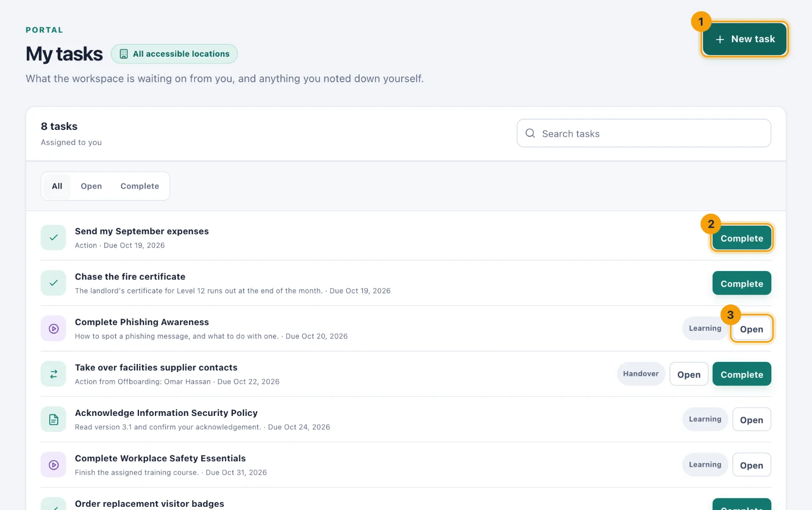Image resolution: width=812 pixels, height=510 pixels.
Task: Open the Take over facilities supplier contacts task
Action: [689, 374]
